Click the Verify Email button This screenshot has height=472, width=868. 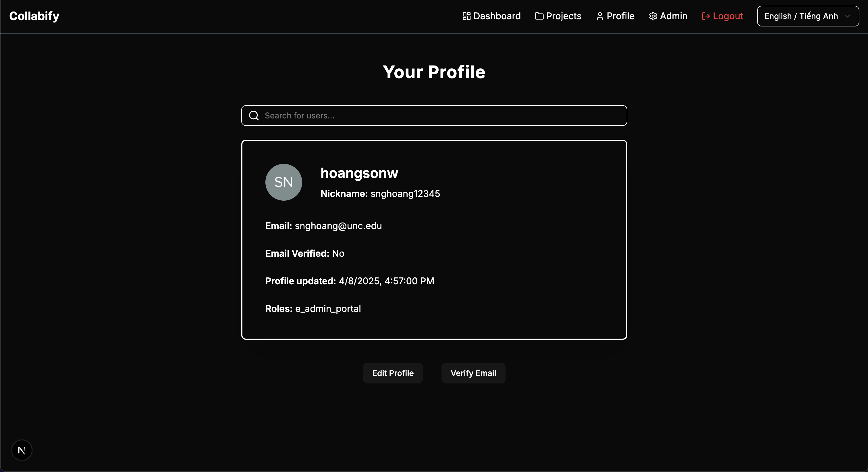473,373
